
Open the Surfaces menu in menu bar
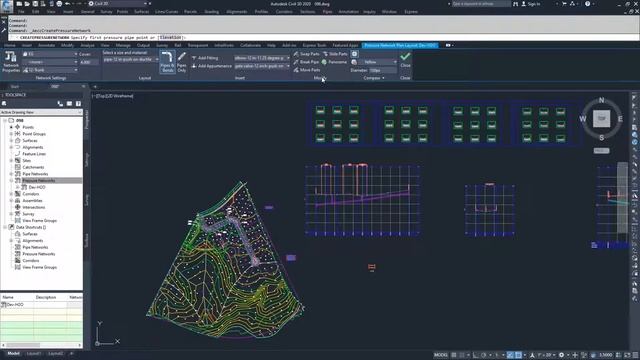pyautogui.click(x=142, y=12)
